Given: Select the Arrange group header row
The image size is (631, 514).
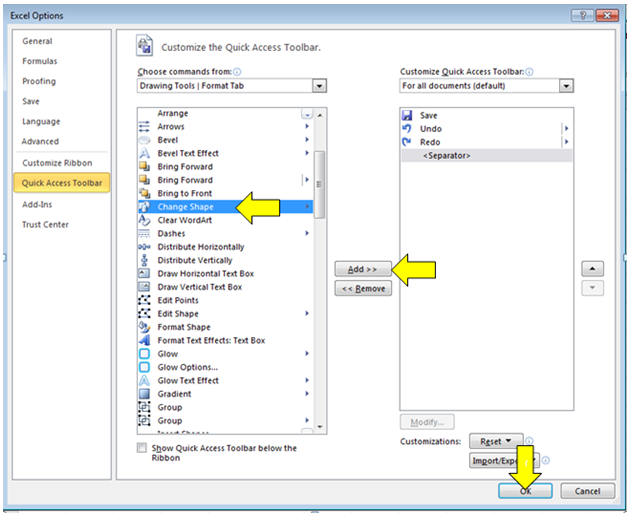Looking at the screenshot, I should click(225, 114).
